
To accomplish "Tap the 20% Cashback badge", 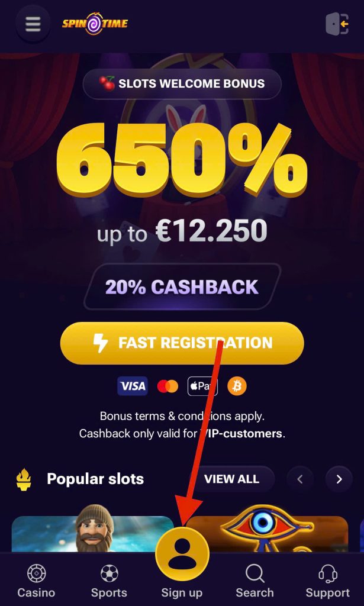I will pos(182,287).
